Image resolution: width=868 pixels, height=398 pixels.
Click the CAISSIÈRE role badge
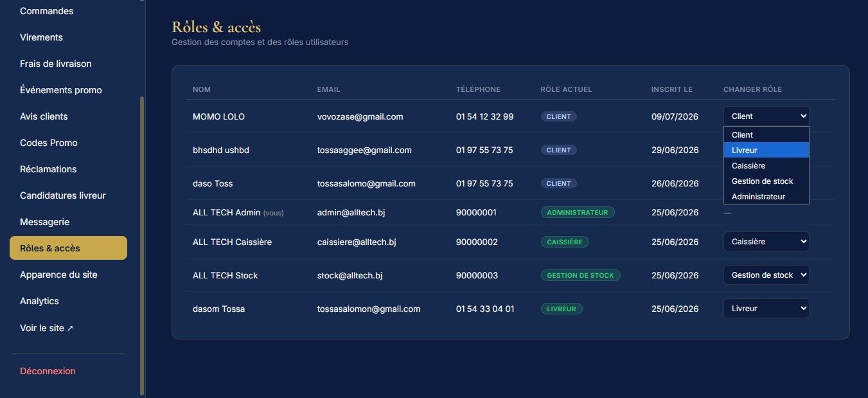(565, 242)
